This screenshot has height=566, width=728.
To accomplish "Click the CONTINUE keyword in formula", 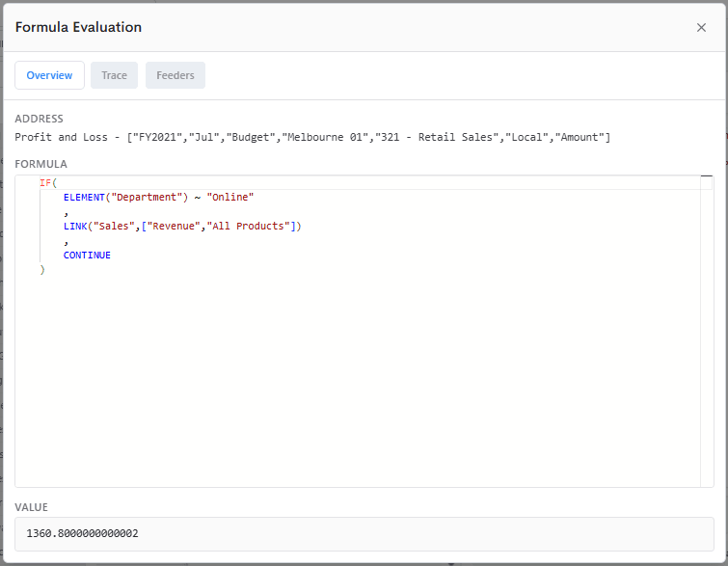I will 87,255.
